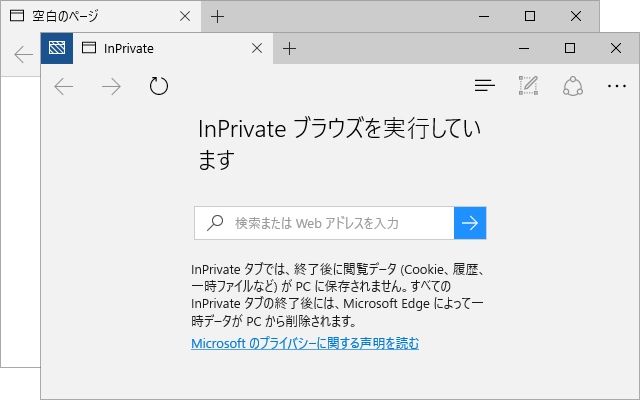Screen dimensions: 640x400
Task: Click the forward arrow in InPrivate window
Action: point(111,87)
